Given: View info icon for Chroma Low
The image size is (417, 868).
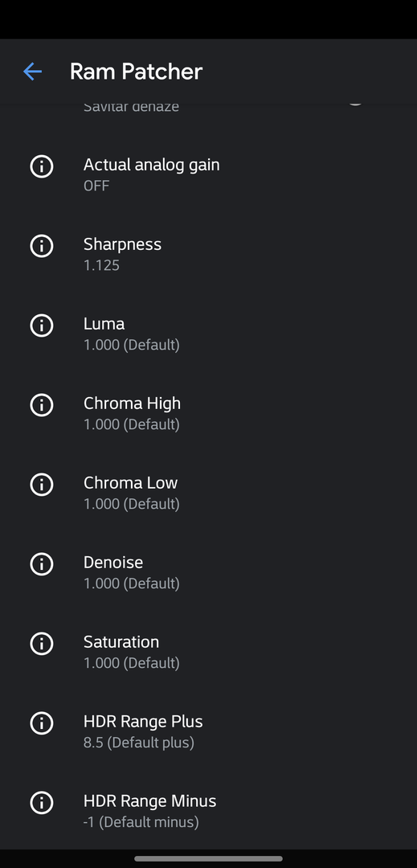Looking at the screenshot, I should pos(42,485).
